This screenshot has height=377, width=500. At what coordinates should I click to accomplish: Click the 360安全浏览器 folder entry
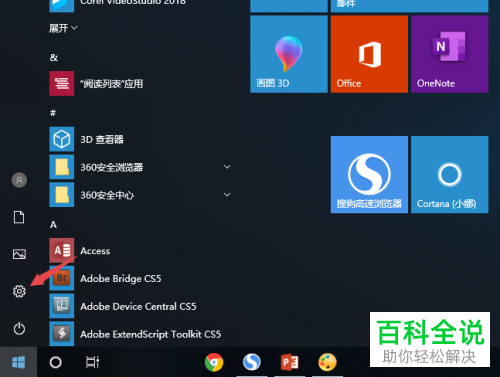(140, 167)
